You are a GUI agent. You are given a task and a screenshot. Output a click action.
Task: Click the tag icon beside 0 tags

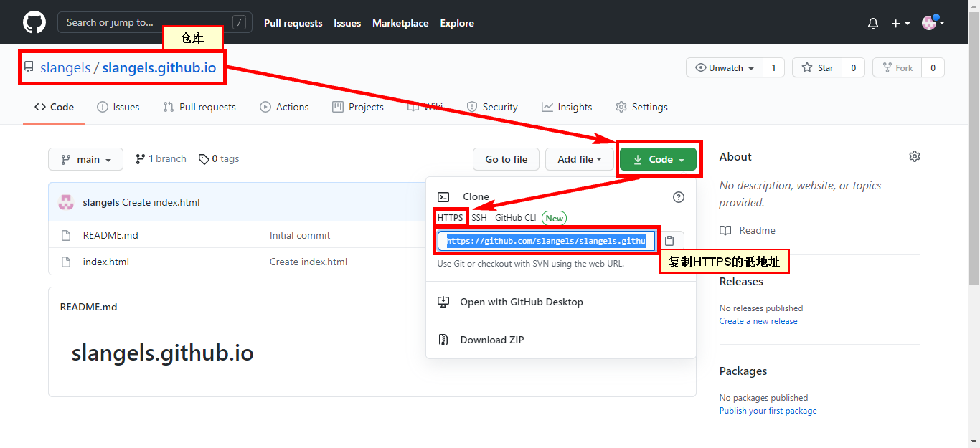point(204,159)
